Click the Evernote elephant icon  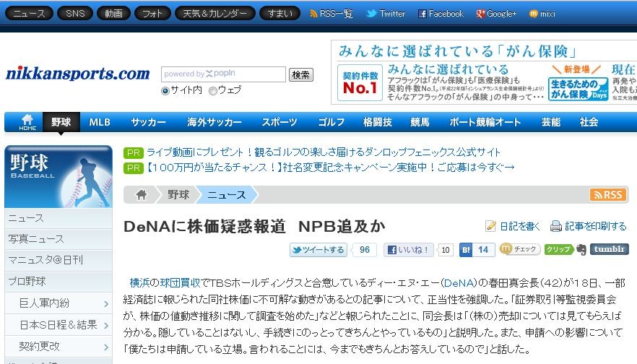(581, 249)
